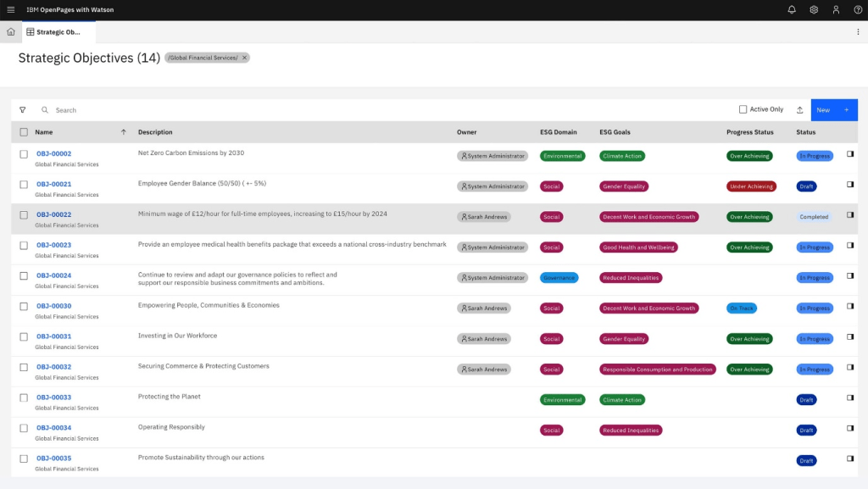Open the side panel icon on OBJ-00022 row

point(849,214)
